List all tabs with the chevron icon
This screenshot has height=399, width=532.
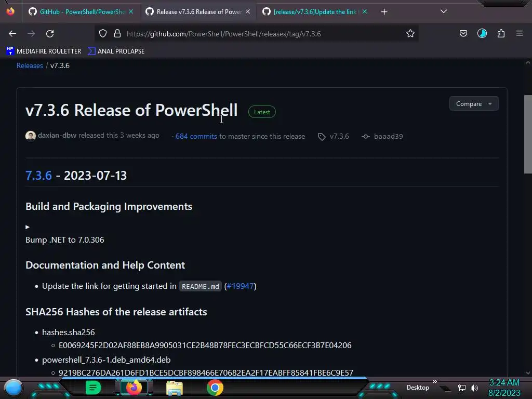pyautogui.click(x=444, y=11)
